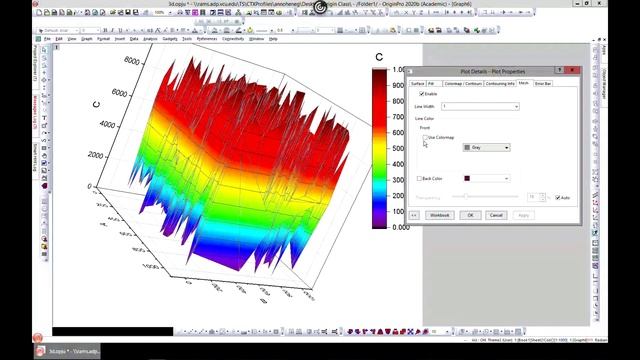Click the C color scale title

pyautogui.click(x=379, y=57)
